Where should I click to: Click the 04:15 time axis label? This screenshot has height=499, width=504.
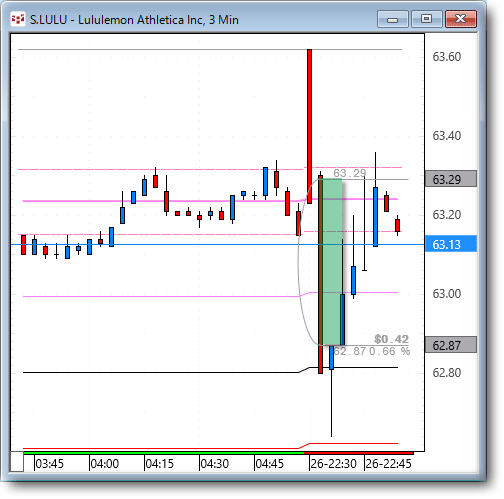[x=160, y=464]
